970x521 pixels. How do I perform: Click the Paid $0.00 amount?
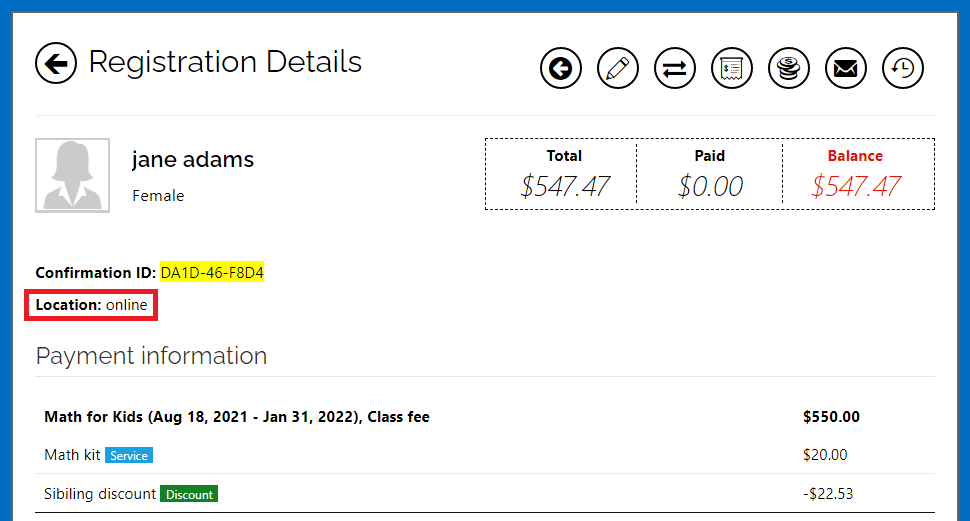[x=710, y=186]
